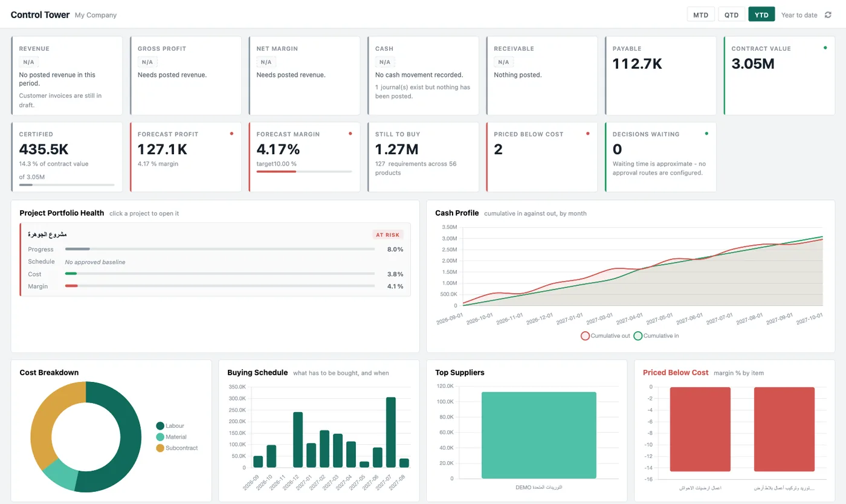Click the project Progress bar at 8.0%

(220, 249)
